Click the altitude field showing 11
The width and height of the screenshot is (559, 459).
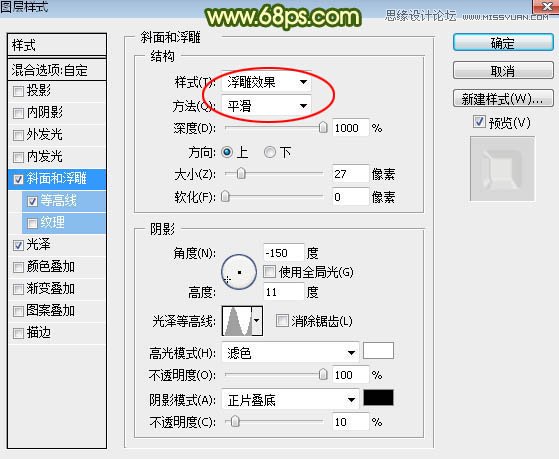coord(284,292)
